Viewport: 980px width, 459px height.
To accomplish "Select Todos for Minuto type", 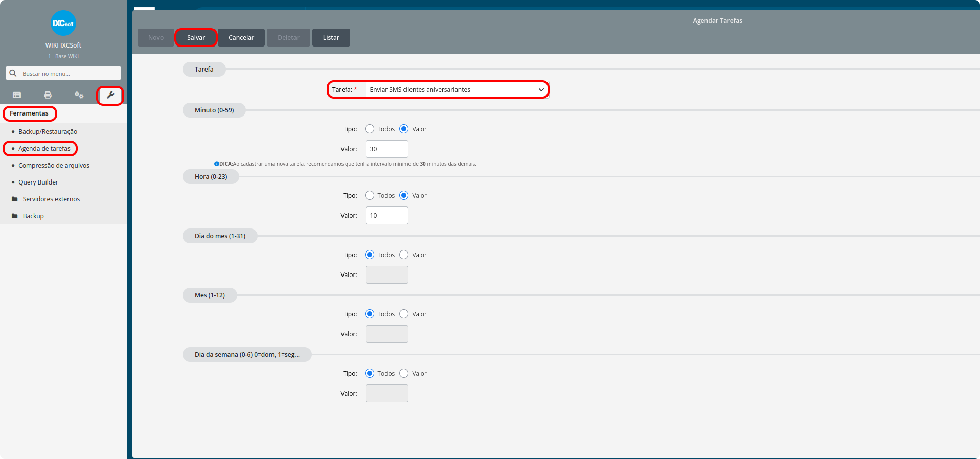I will [370, 129].
